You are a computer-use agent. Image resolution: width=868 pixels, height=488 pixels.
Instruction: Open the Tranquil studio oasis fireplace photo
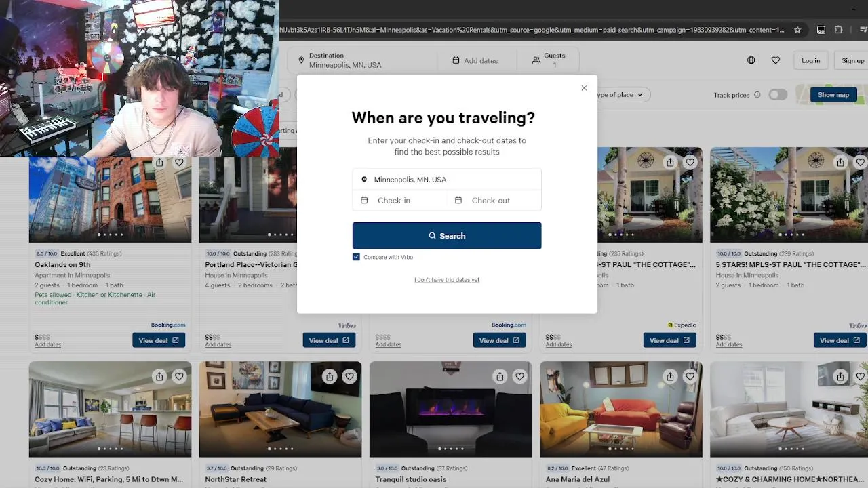pyautogui.click(x=450, y=409)
